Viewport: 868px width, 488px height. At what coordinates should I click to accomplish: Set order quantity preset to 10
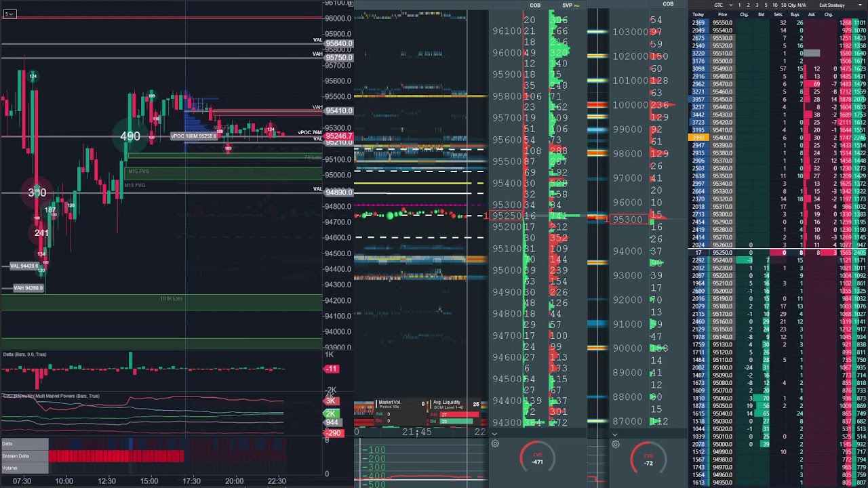(x=776, y=5)
